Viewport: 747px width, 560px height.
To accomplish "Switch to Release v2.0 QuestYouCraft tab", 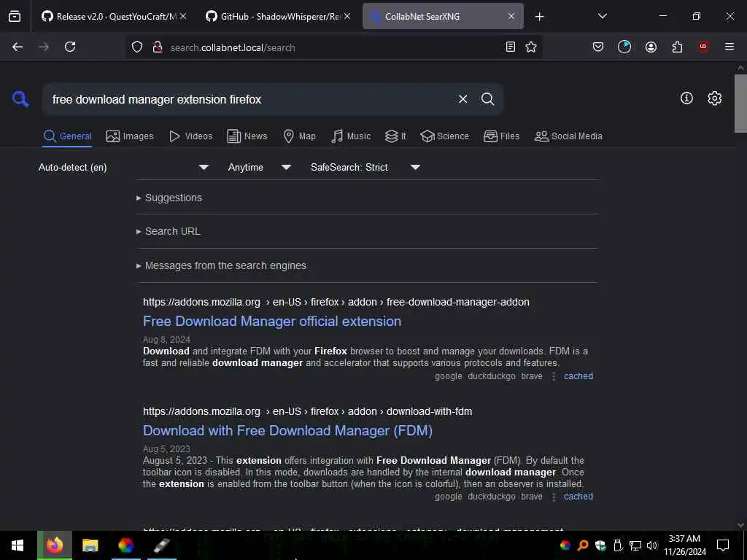I will [x=109, y=16].
